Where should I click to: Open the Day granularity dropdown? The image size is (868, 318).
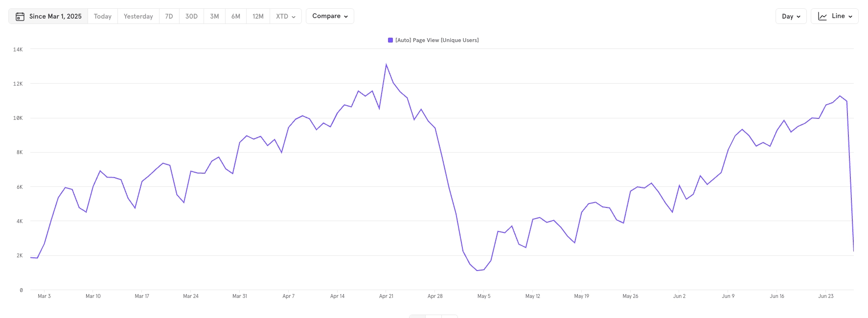pyautogui.click(x=791, y=16)
